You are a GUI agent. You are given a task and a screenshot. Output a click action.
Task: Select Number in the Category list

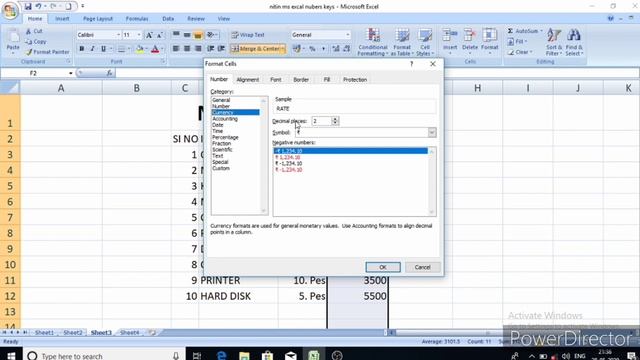[x=221, y=106]
